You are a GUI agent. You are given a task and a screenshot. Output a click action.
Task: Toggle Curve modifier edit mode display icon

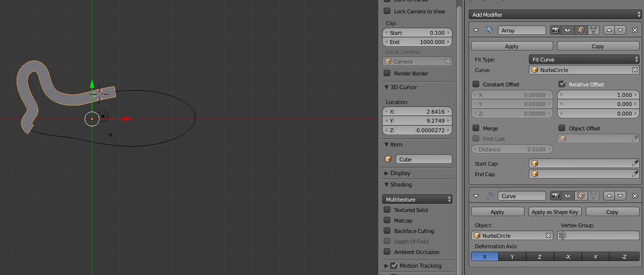click(580, 196)
